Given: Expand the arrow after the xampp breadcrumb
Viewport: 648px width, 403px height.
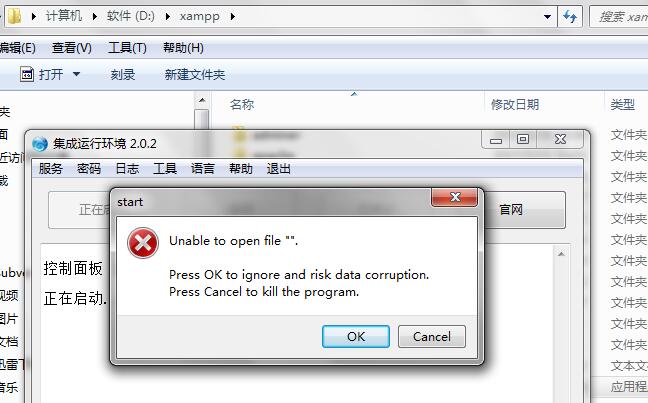Looking at the screenshot, I should point(233,17).
